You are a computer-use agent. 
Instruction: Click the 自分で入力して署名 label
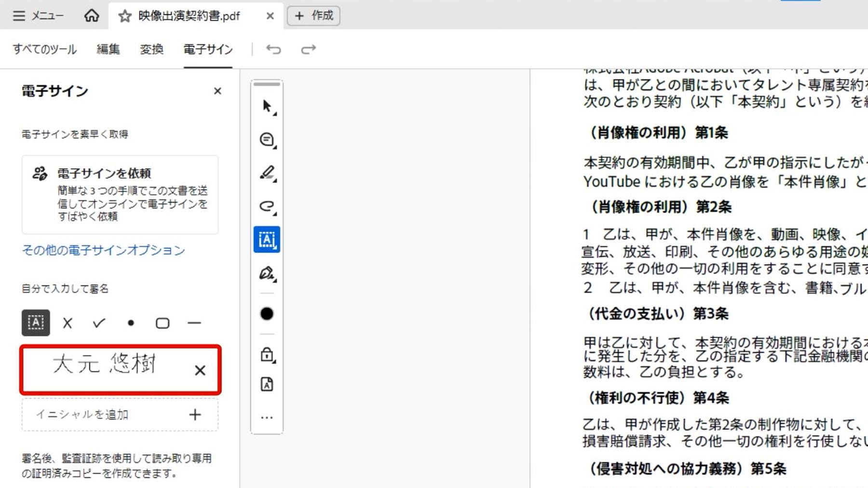click(65, 289)
